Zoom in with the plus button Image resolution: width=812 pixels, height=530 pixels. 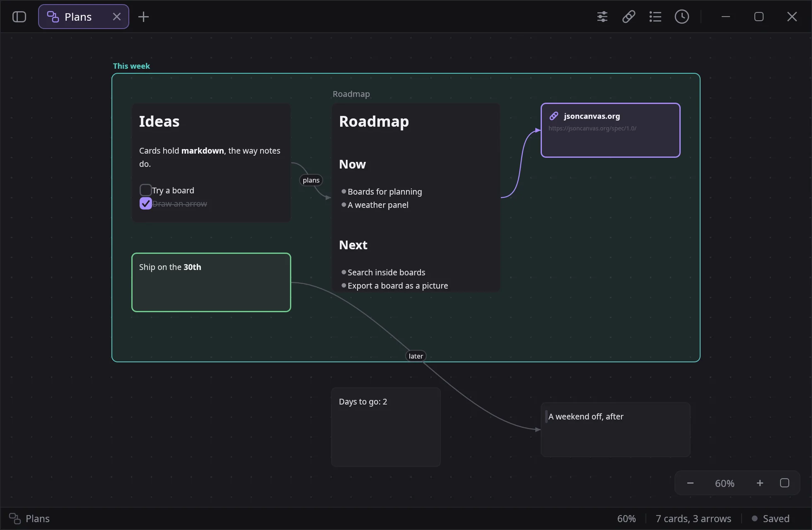point(760,483)
